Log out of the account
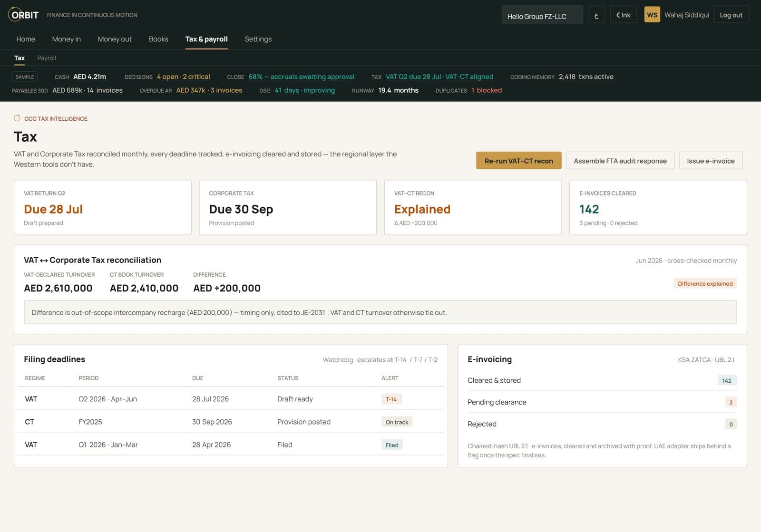This screenshot has height=532, width=761. pyautogui.click(x=731, y=15)
